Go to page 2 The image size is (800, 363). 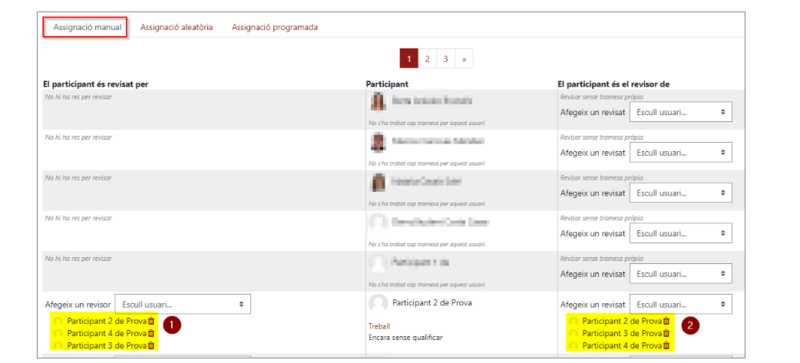point(427,59)
